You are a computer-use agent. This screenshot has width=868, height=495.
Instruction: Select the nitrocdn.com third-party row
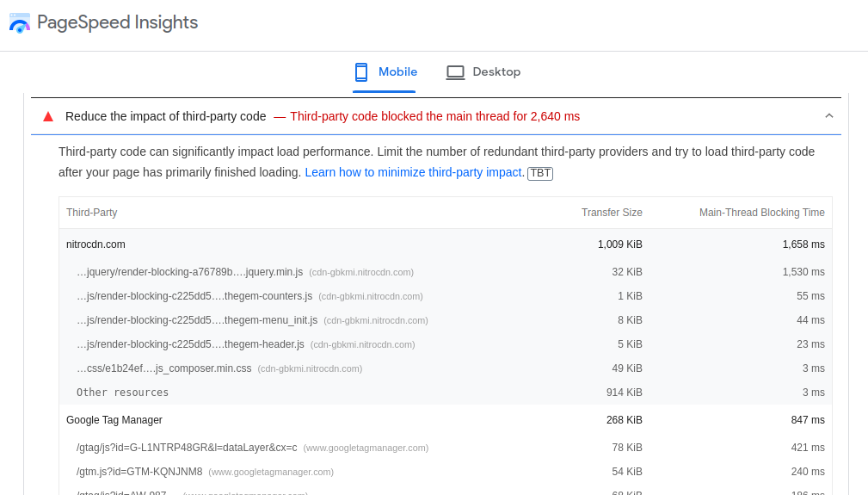(95, 244)
